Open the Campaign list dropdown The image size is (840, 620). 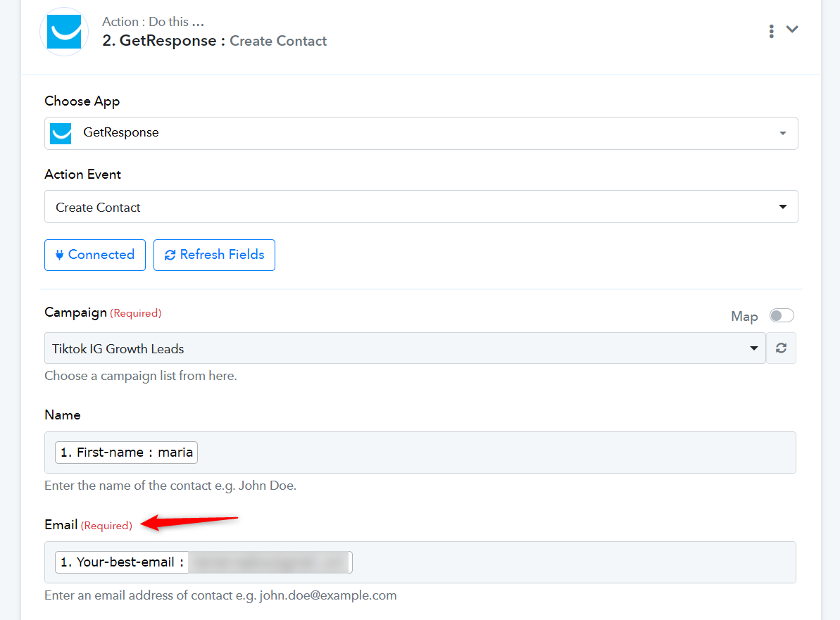tap(405, 348)
